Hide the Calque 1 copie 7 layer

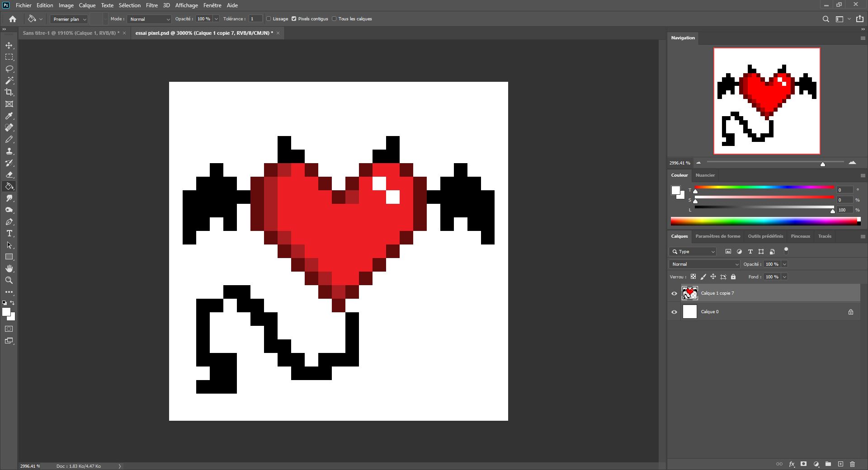tap(674, 293)
